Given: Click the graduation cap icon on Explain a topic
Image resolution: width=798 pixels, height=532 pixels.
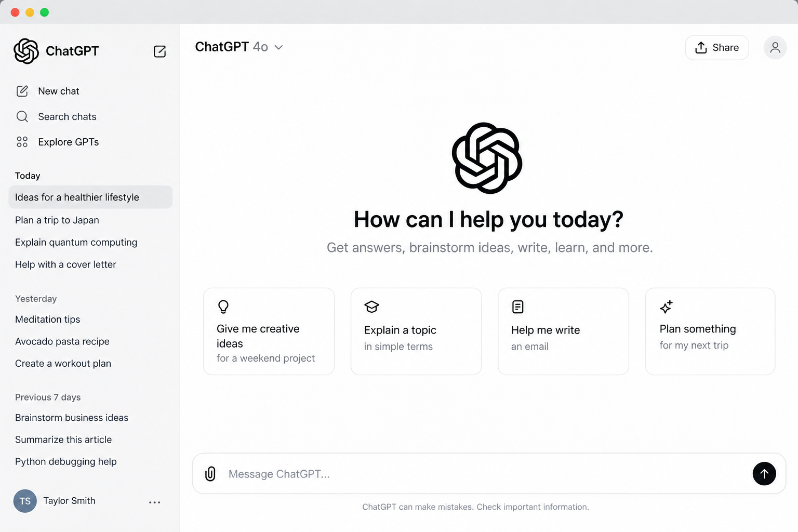Looking at the screenshot, I should tap(371, 307).
